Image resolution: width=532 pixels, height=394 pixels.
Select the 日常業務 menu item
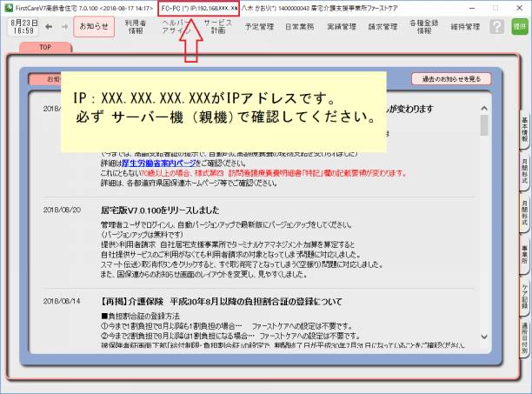pos(300,27)
